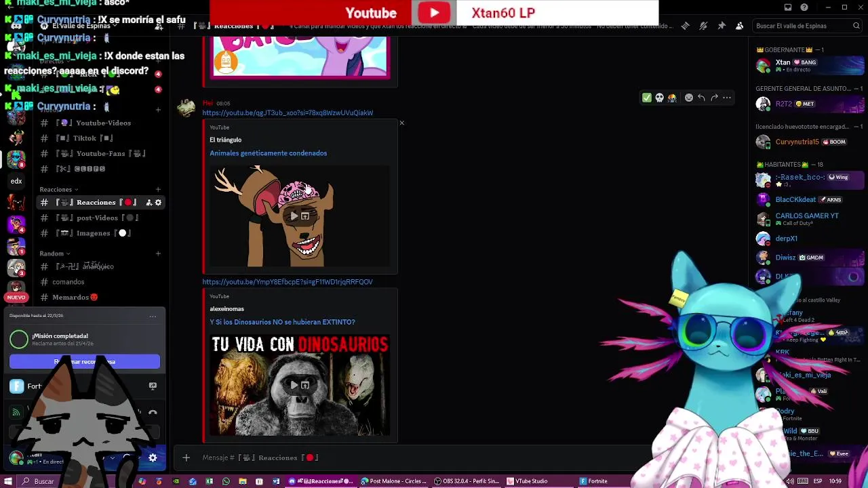Click the search magnifier icon
The width and height of the screenshot is (868, 488).
pyautogui.click(x=856, y=26)
